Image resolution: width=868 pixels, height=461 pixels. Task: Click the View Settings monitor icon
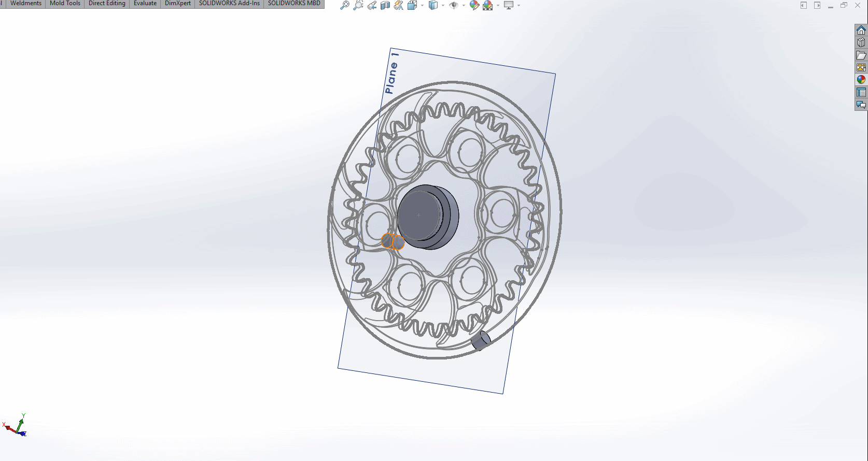pos(509,5)
